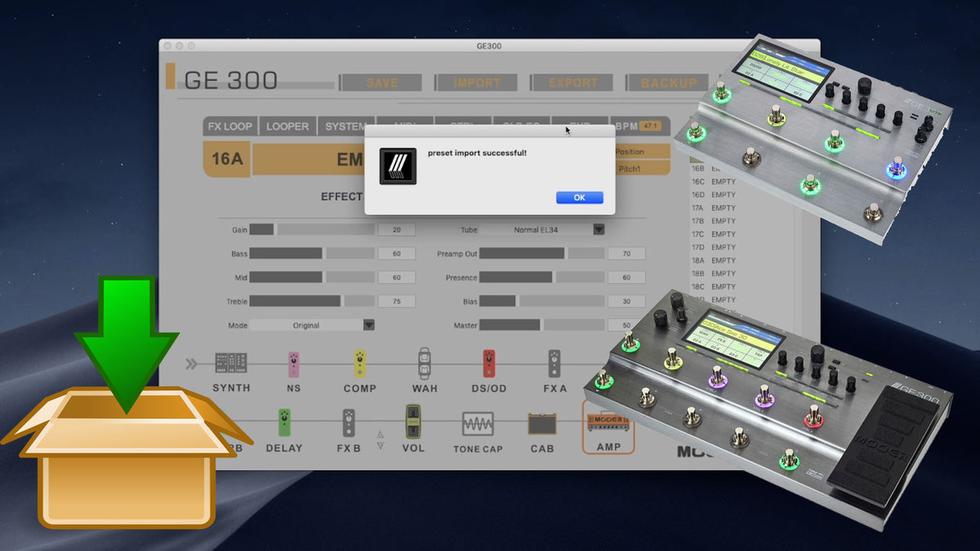
Task: Click the EXPORT button
Action: [x=573, y=82]
